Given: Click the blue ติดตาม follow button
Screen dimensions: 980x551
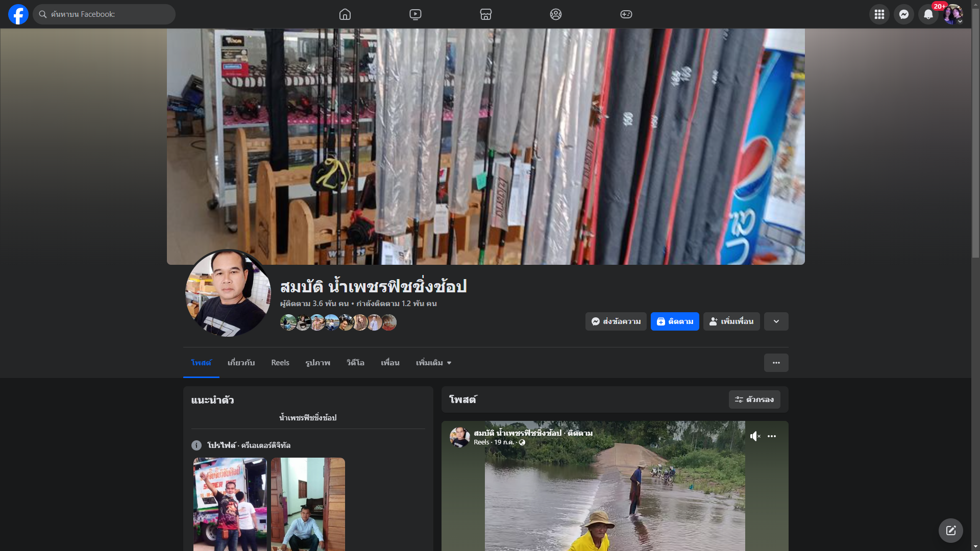Looking at the screenshot, I should (x=675, y=321).
